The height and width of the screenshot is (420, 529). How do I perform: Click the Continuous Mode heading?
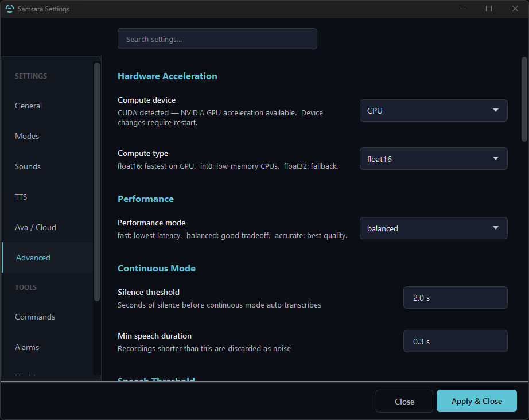tap(157, 268)
